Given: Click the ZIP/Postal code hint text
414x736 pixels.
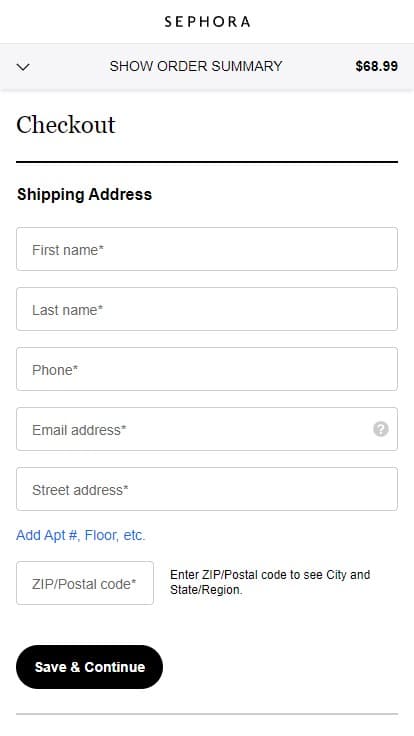Looking at the screenshot, I should click(x=270, y=583).
